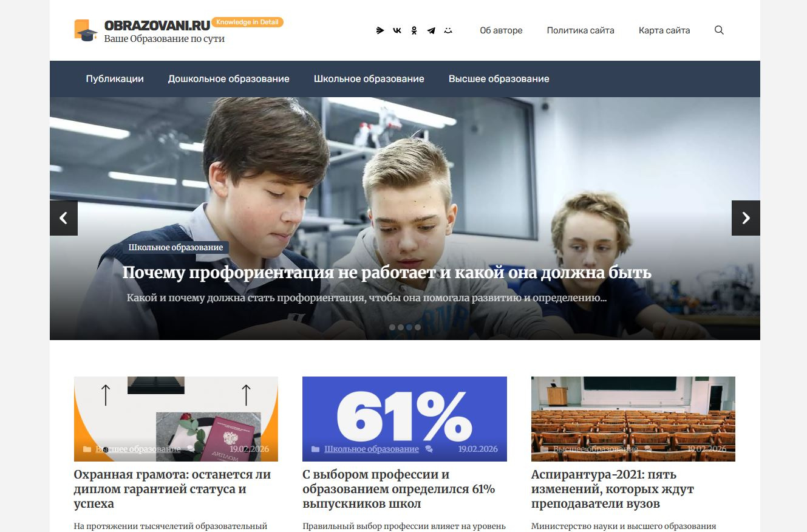Open the Карта сайта link
807x532 pixels.
[x=664, y=30]
